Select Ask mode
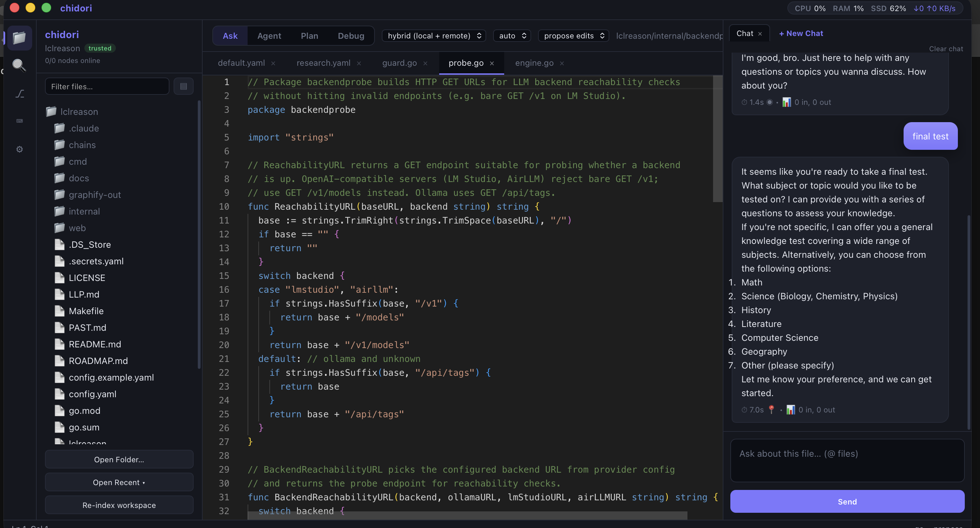Image resolution: width=980 pixels, height=528 pixels. pos(230,36)
